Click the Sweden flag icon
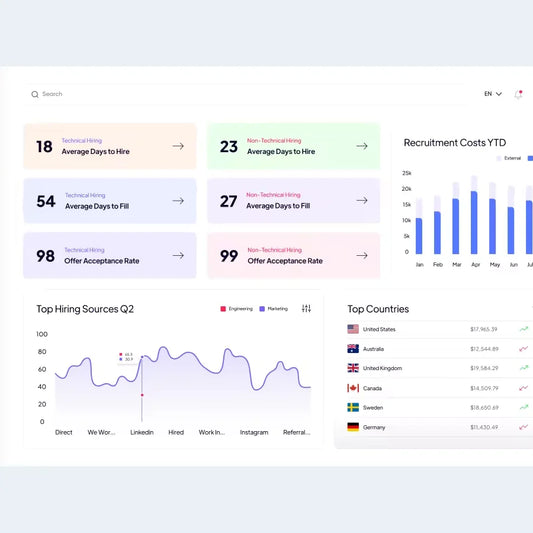533x533 pixels. pos(353,407)
